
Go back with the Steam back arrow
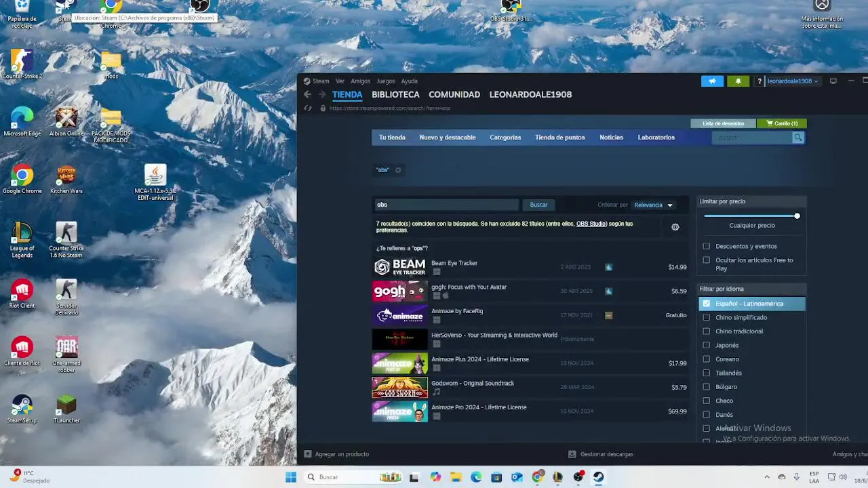(307, 95)
